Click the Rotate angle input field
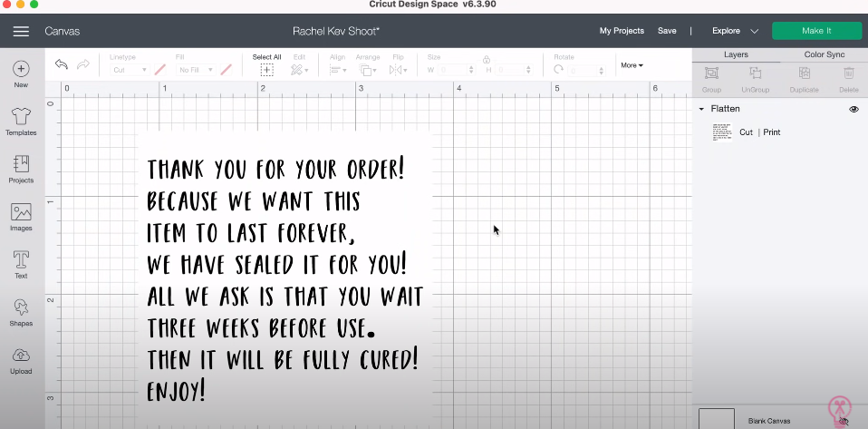 586,71
